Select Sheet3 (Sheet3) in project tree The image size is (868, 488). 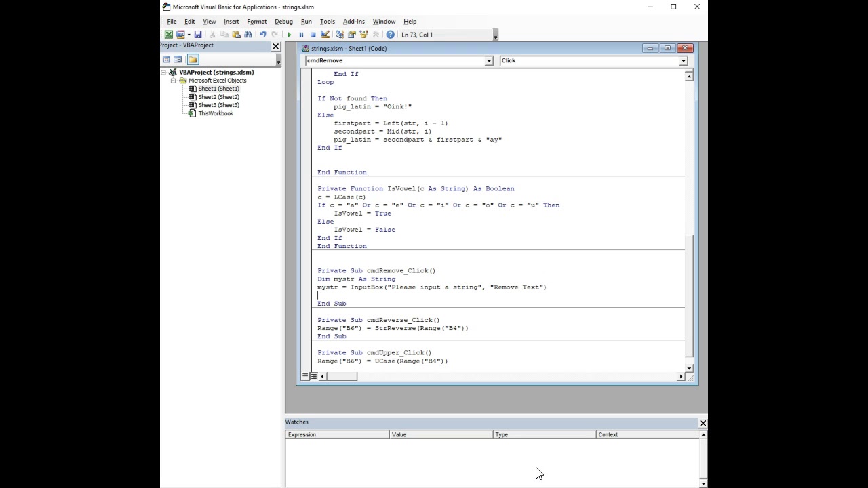point(218,105)
